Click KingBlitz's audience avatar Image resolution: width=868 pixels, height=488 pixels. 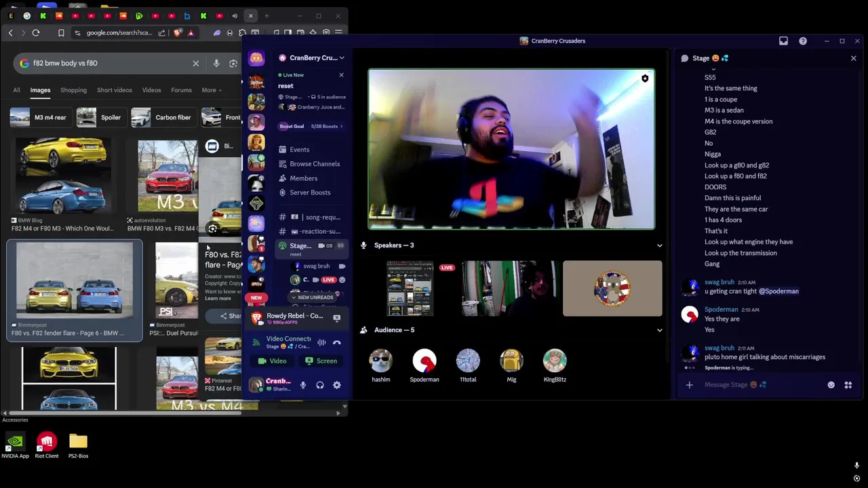pyautogui.click(x=555, y=361)
